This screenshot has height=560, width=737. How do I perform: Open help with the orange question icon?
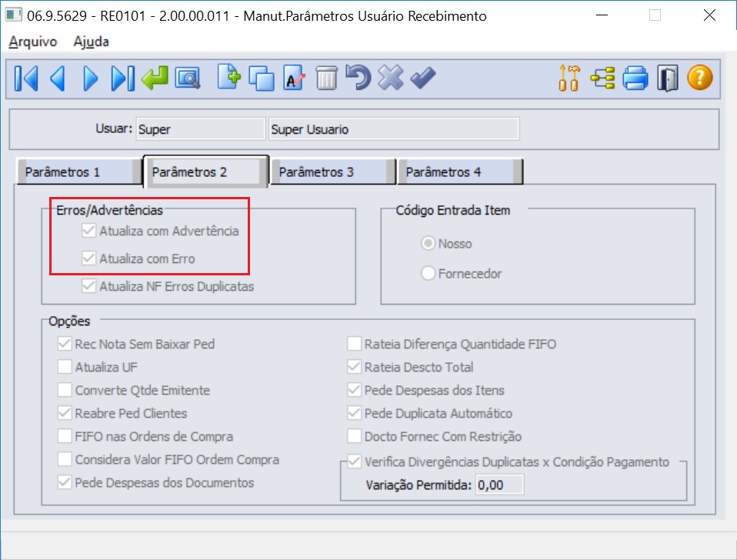coord(700,78)
